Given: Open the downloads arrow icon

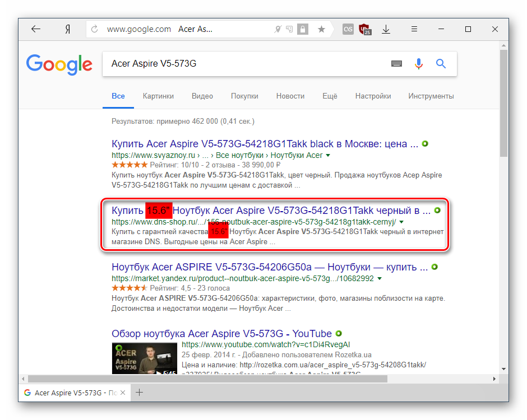Looking at the screenshot, I should (386, 29).
